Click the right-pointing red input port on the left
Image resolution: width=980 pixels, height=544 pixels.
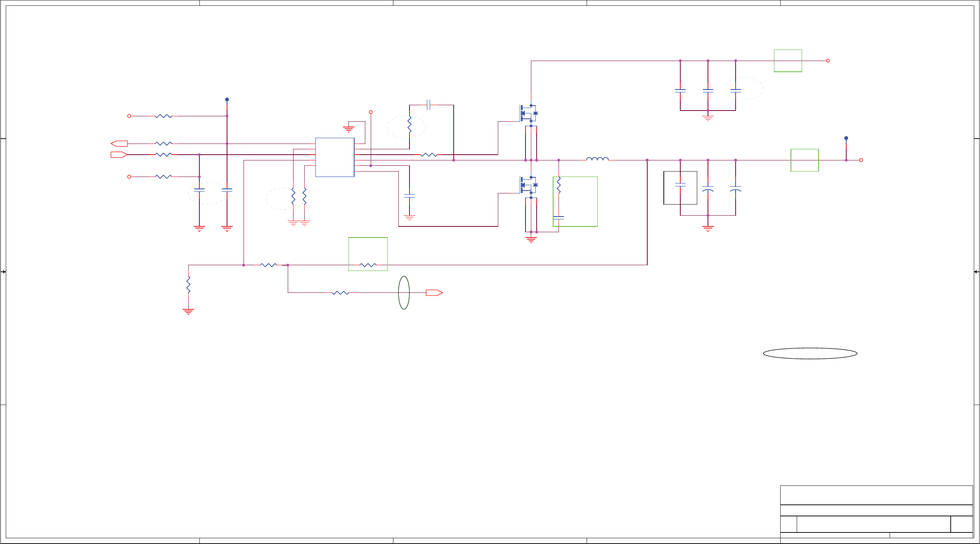tap(119, 155)
